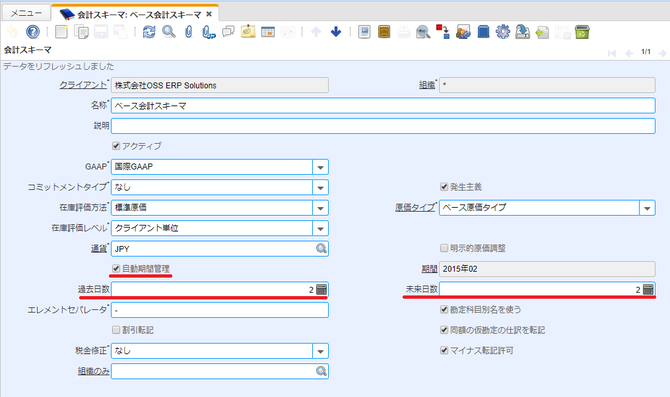The width and height of the screenshot is (670, 397).
Task: Open the 原価タイプ dropdown arrow
Action: point(647,208)
